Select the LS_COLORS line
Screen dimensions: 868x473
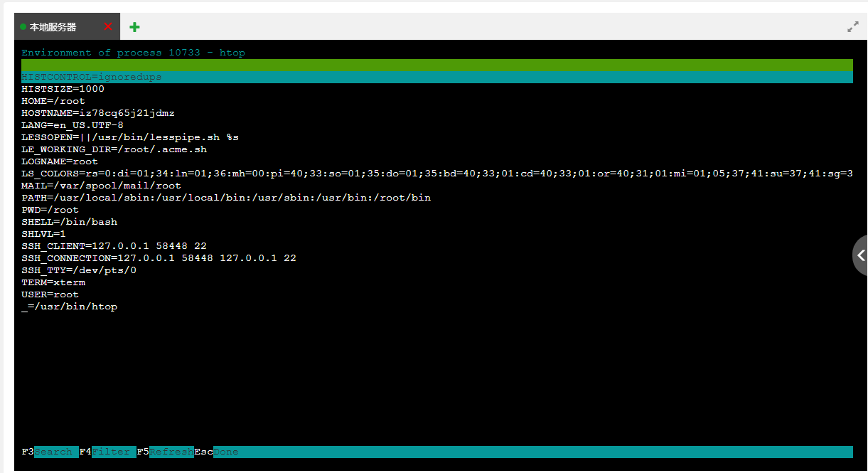point(437,174)
